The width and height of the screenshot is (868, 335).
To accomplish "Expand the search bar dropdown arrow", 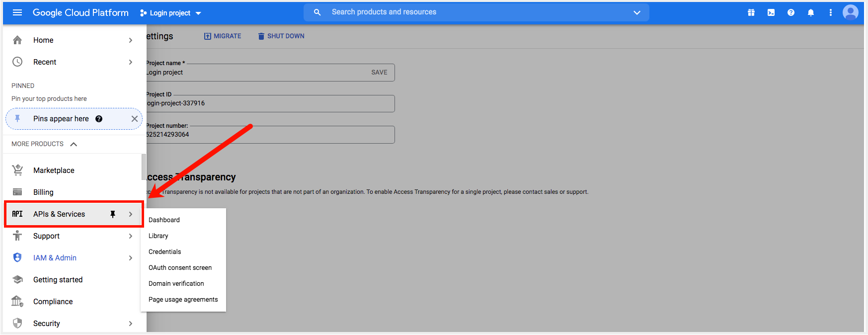I will click(x=637, y=12).
